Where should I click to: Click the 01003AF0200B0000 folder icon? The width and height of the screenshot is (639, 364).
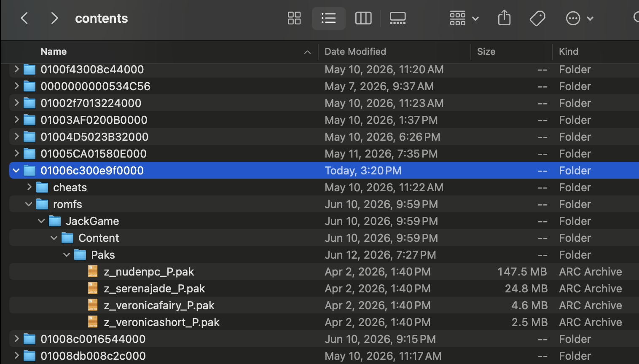pos(30,120)
